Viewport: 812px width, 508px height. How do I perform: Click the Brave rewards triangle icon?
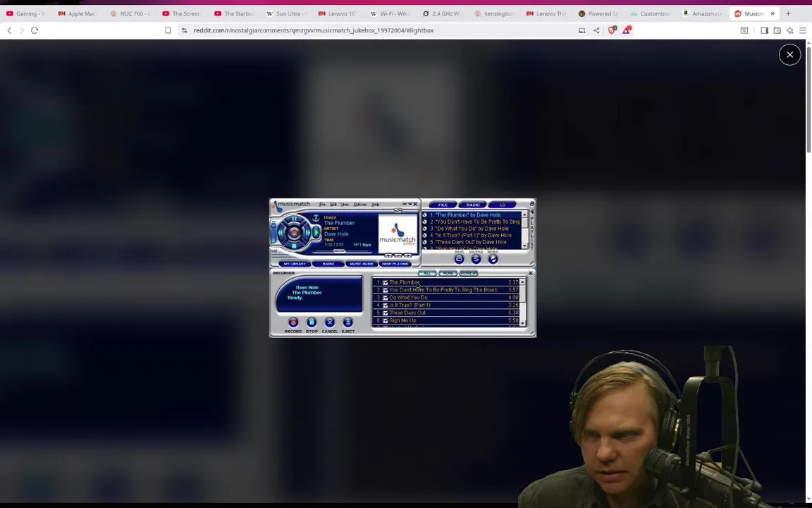(626, 30)
